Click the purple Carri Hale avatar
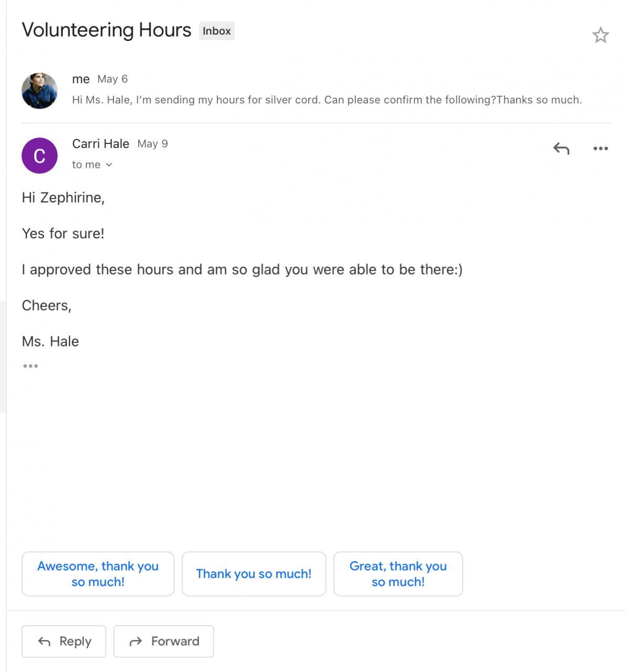The image size is (626, 672). pyautogui.click(x=39, y=155)
